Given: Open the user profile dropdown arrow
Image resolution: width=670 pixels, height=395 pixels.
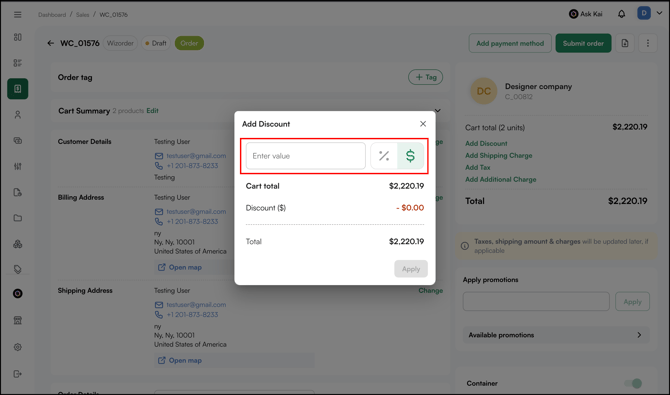Looking at the screenshot, I should pos(659,13).
